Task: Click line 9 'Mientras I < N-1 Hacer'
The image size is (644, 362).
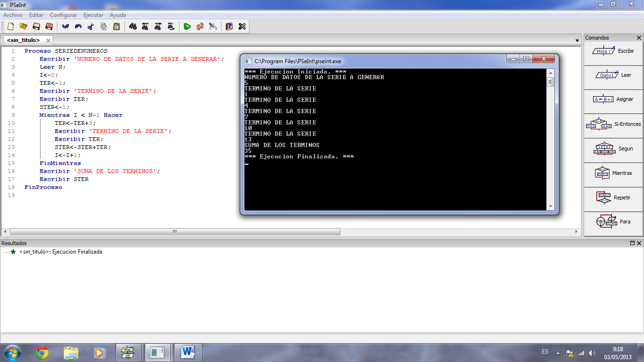Action: [x=81, y=115]
